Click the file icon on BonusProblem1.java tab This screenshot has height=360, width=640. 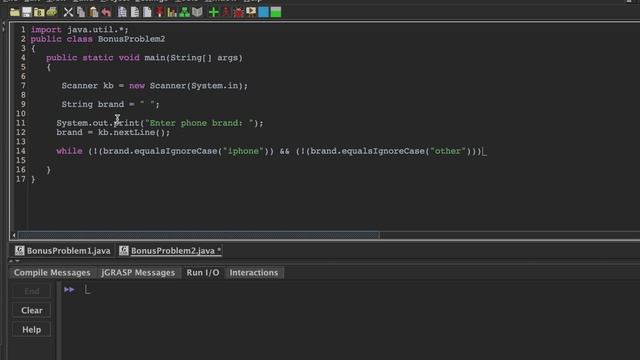point(20,250)
